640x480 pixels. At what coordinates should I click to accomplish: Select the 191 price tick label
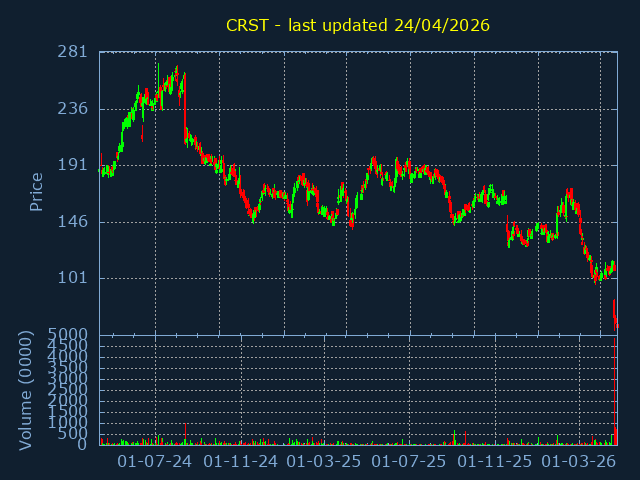(74, 165)
